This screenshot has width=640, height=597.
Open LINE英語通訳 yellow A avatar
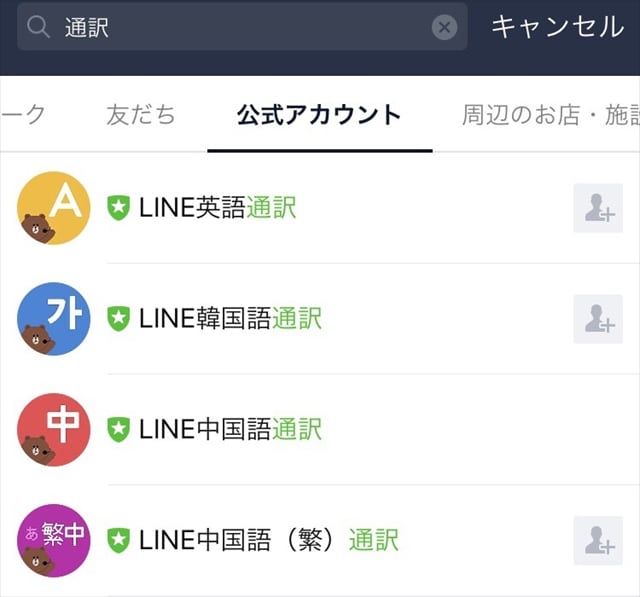click(54, 208)
